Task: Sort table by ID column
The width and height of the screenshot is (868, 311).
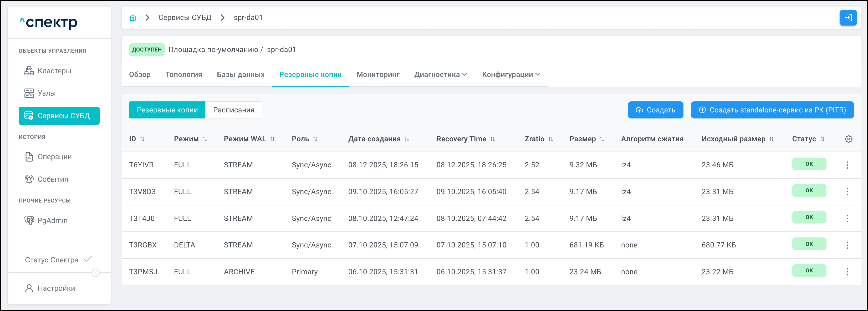Action: [142, 139]
